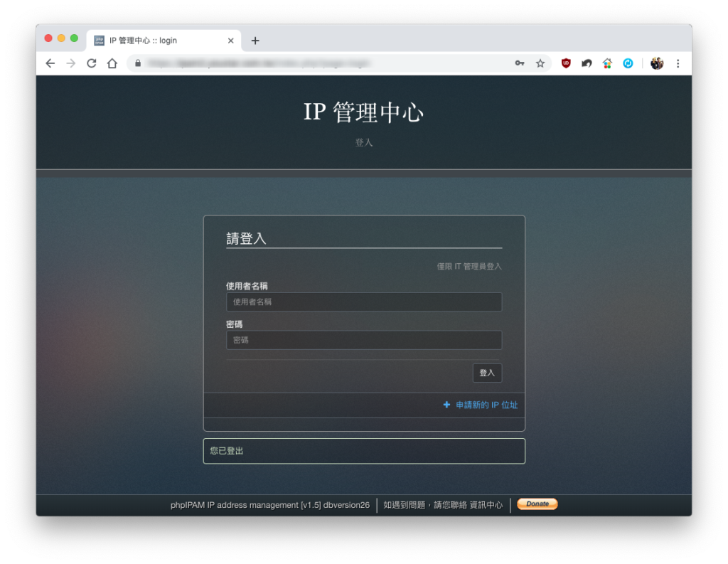
Task: Close the window with the red button
Action: tap(48, 38)
